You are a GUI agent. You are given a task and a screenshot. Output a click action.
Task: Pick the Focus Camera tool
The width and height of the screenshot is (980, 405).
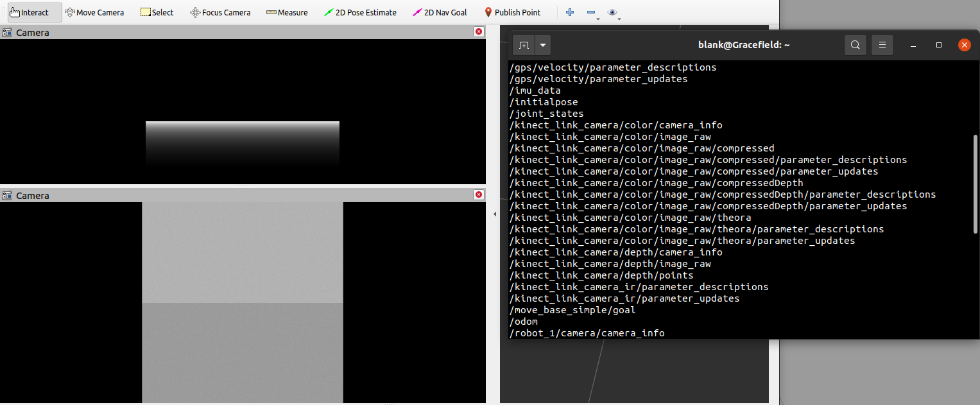tap(220, 12)
